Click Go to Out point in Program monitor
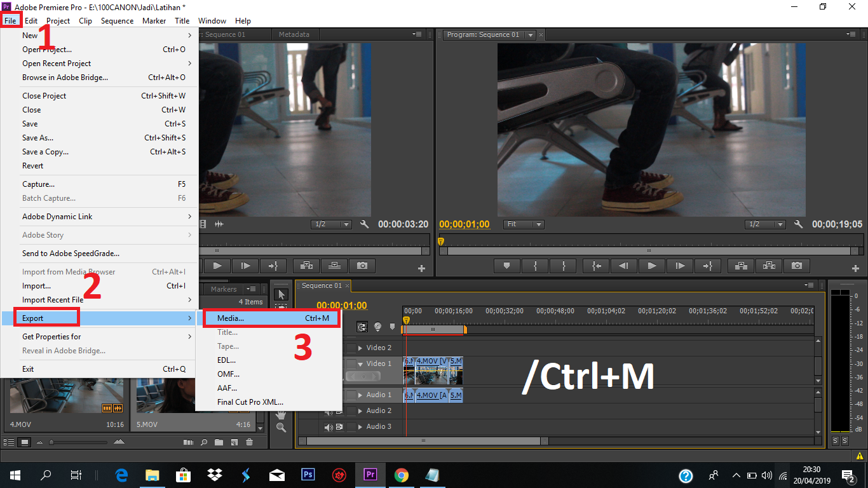The height and width of the screenshot is (488, 868). 707,266
